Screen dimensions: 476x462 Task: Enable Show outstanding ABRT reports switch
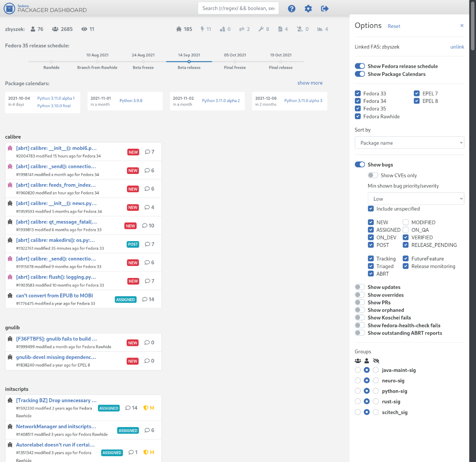(x=360, y=333)
